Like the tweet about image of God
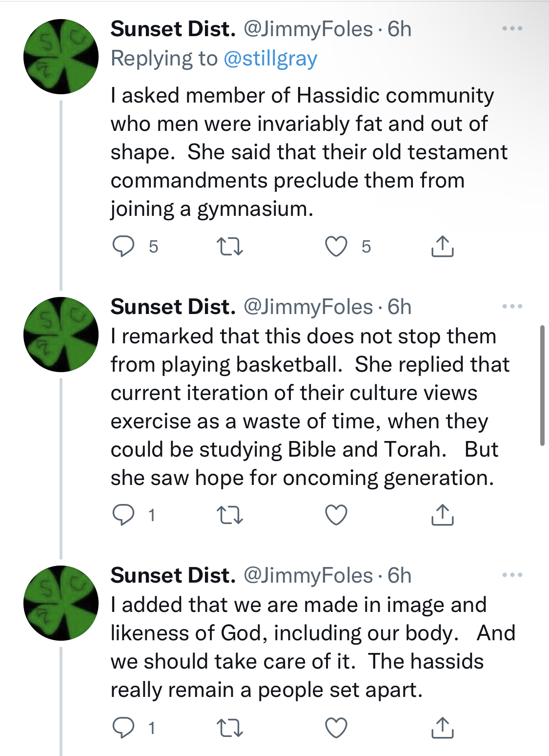The width and height of the screenshot is (549, 756). pyautogui.click(x=336, y=728)
